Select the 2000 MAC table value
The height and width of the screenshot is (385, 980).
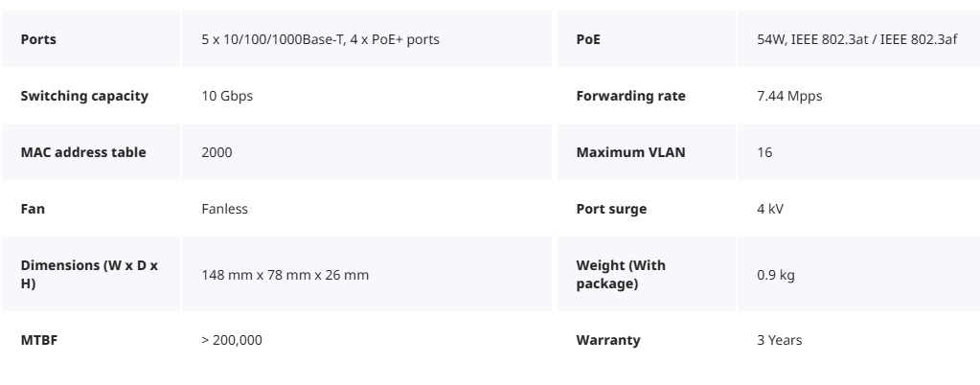217,152
